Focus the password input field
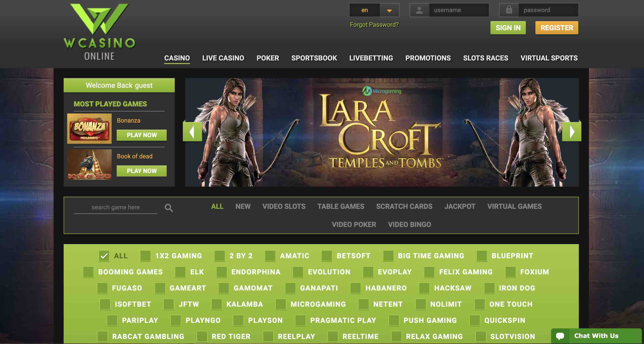 [548, 10]
